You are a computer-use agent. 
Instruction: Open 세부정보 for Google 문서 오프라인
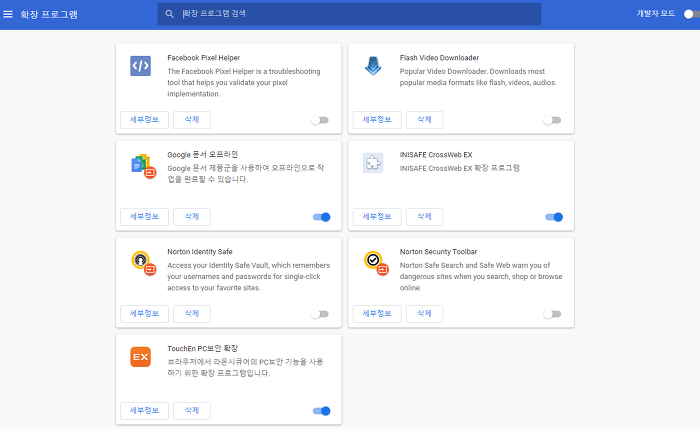pyautogui.click(x=144, y=217)
